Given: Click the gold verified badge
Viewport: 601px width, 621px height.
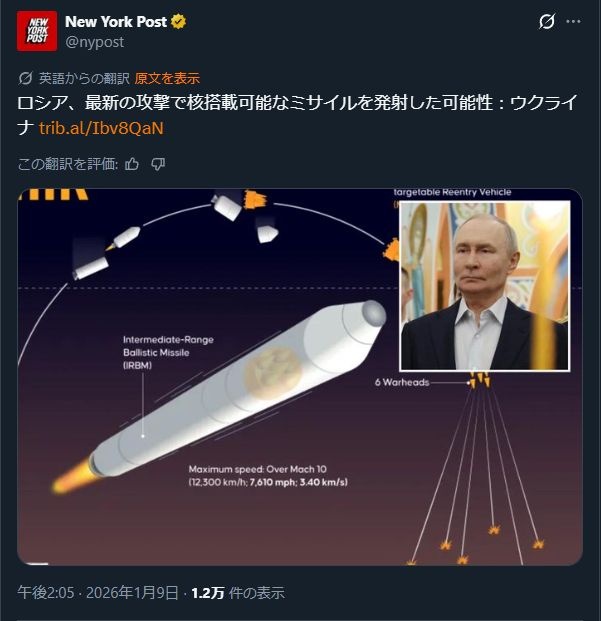Looking at the screenshot, I should (x=177, y=22).
